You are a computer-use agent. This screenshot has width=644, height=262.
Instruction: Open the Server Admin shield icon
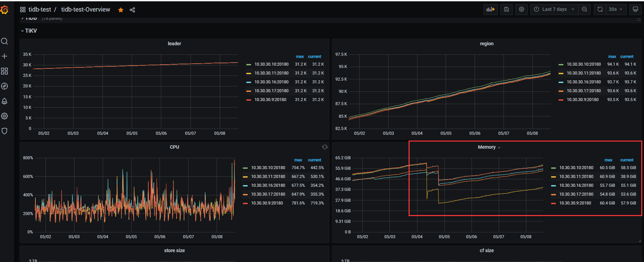(x=4, y=131)
